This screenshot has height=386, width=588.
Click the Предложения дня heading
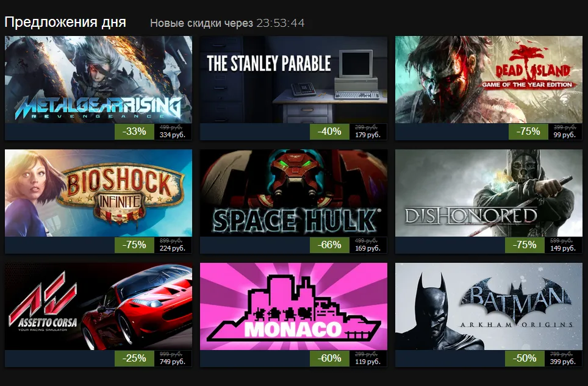pos(65,22)
